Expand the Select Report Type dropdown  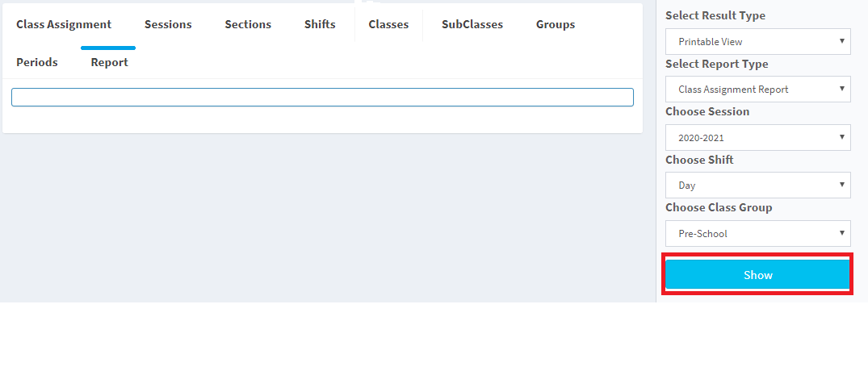click(x=758, y=89)
